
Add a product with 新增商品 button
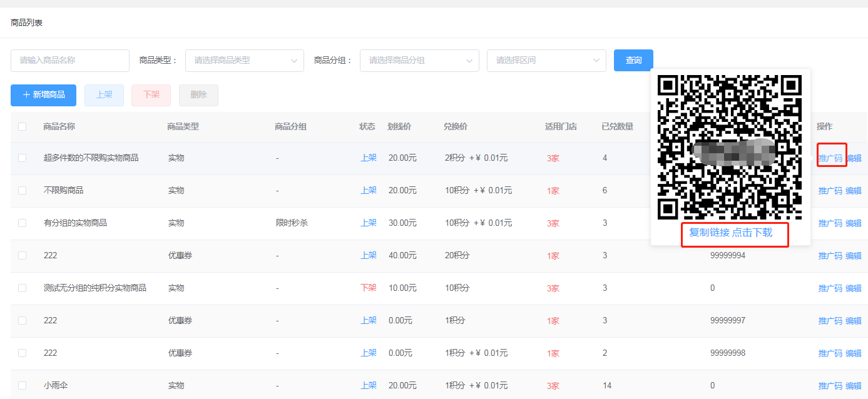43,95
